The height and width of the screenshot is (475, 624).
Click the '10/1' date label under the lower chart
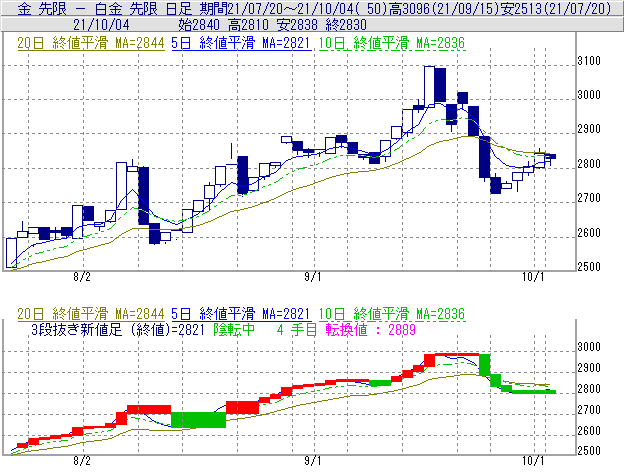click(533, 461)
